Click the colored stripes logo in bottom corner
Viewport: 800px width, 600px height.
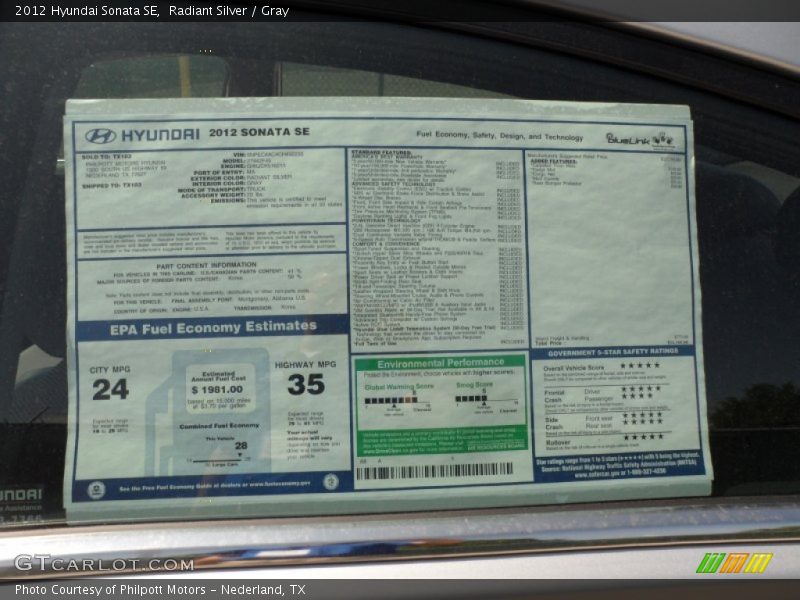coord(734,563)
